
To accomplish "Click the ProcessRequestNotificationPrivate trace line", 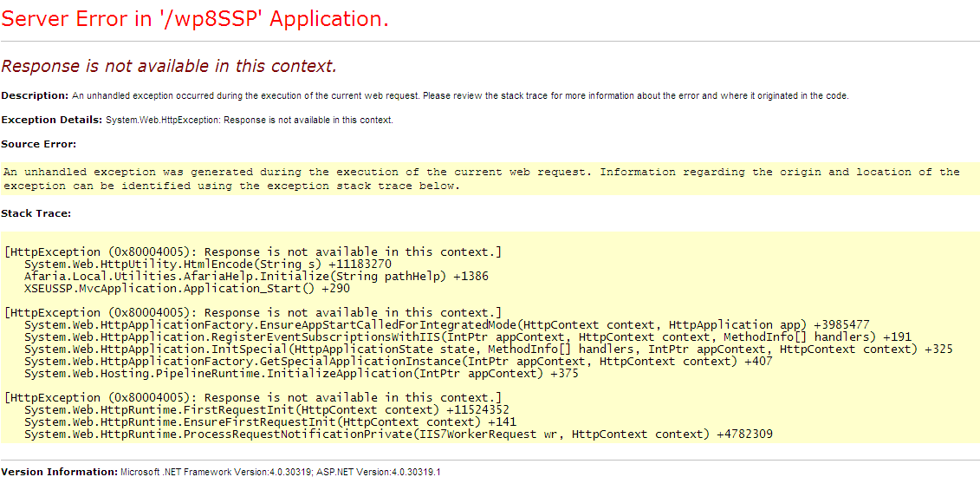I will (399, 434).
